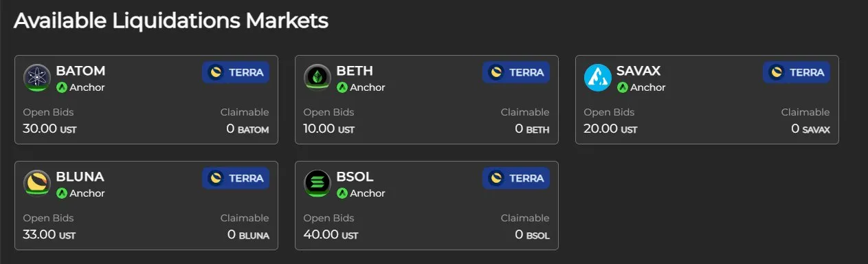Click the BLUNA yellow moon icon

[x=37, y=184]
